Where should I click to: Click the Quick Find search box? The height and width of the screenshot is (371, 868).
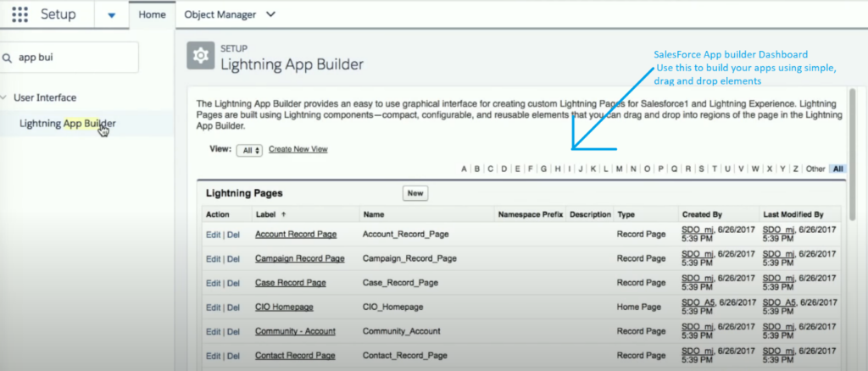coord(69,57)
